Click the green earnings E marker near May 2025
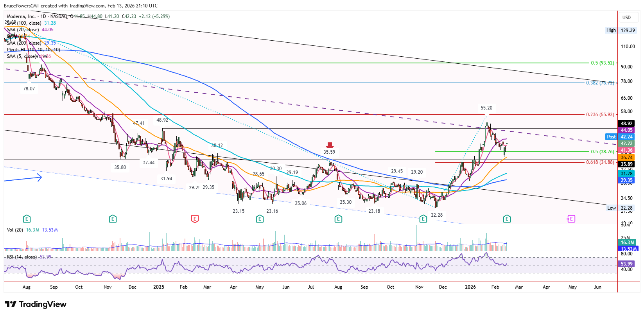This screenshot has width=644, height=316. (260, 219)
